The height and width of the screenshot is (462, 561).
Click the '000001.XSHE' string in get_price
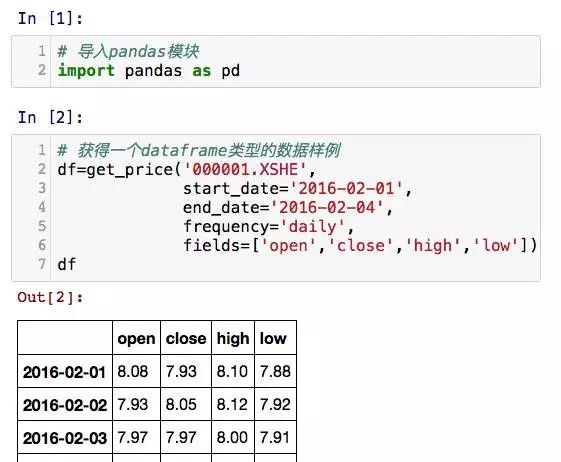(x=245, y=169)
